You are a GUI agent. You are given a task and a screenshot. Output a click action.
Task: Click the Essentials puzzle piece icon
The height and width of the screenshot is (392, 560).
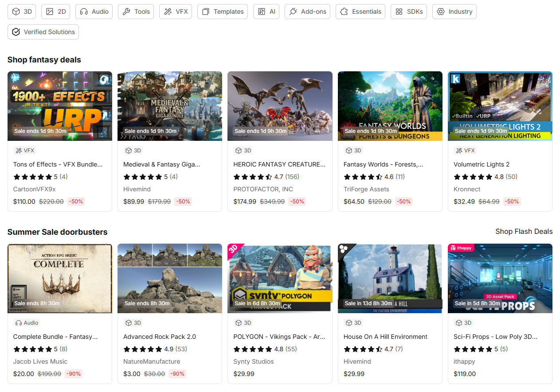pos(344,12)
